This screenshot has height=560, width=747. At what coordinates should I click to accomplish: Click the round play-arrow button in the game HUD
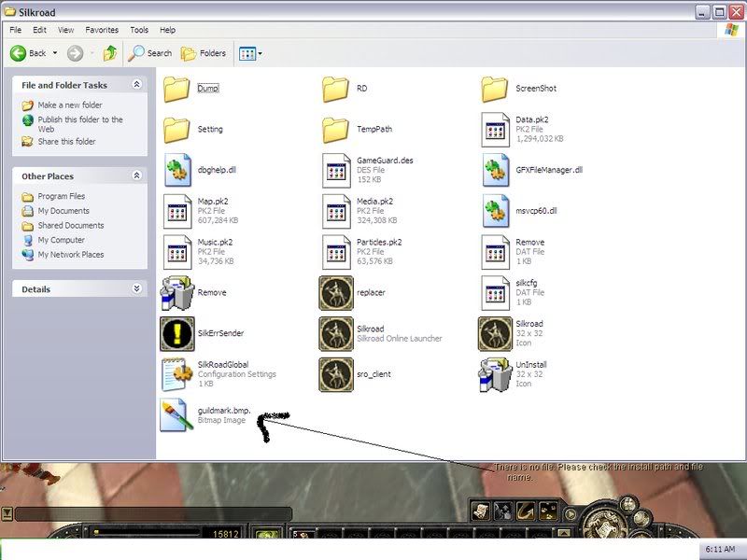[571, 514]
